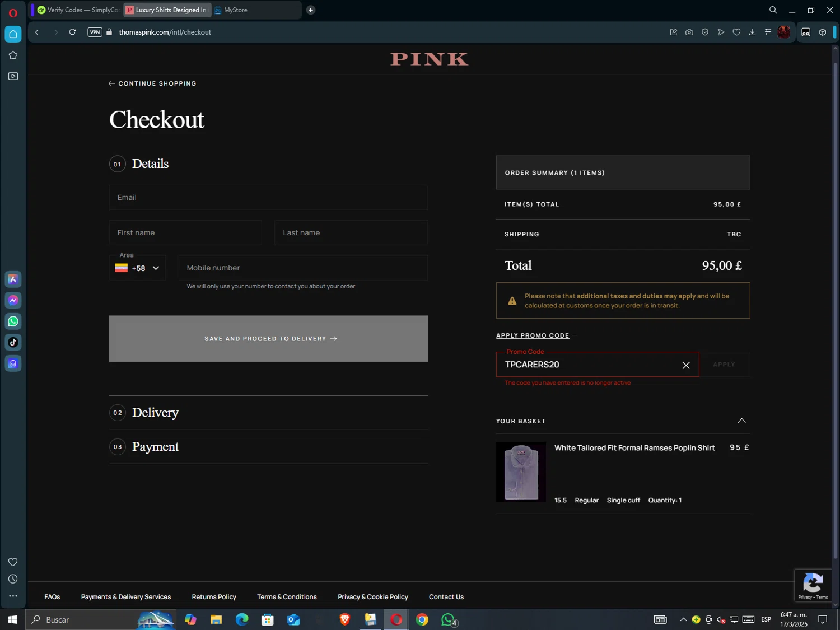Open Microsoft Edge from taskbar
The height and width of the screenshot is (630, 840).
[242, 619]
